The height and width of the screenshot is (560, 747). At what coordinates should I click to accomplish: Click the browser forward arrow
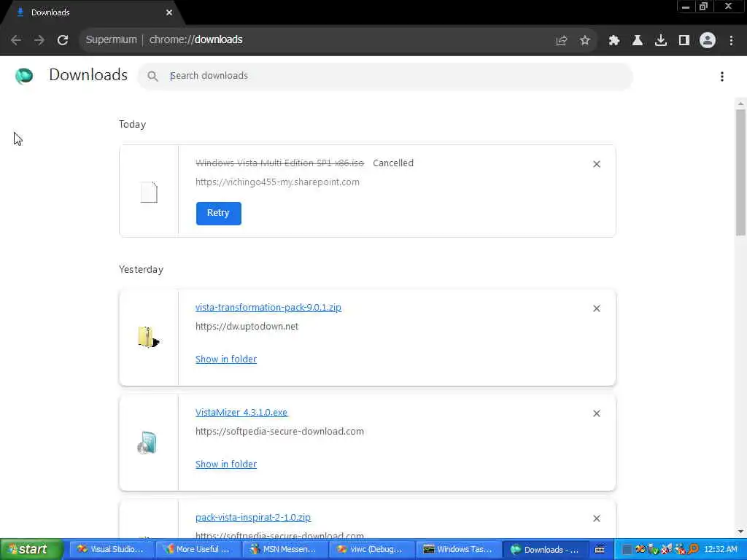(39, 40)
